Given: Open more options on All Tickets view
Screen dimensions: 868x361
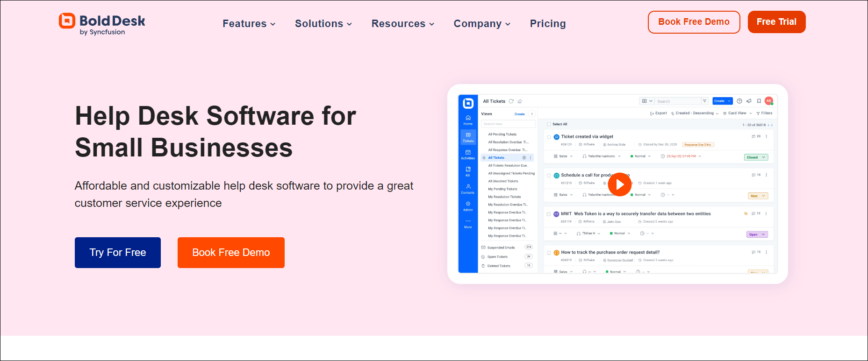Looking at the screenshot, I should point(531,158).
